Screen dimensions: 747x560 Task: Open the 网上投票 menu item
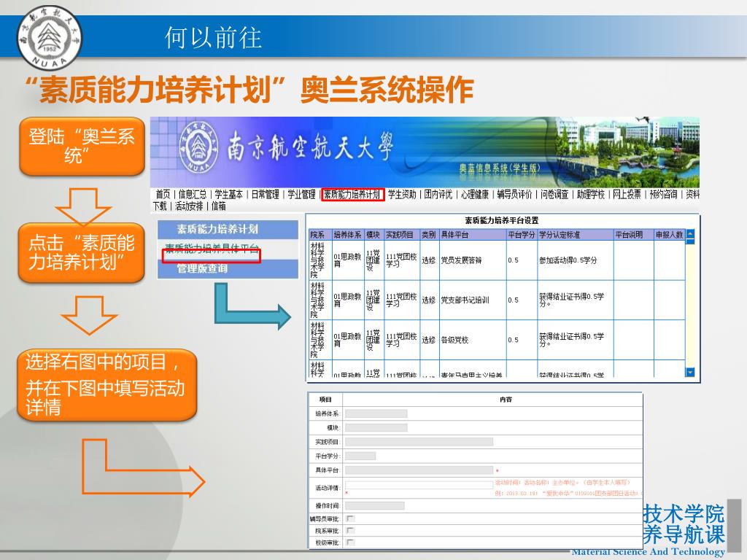(x=627, y=194)
